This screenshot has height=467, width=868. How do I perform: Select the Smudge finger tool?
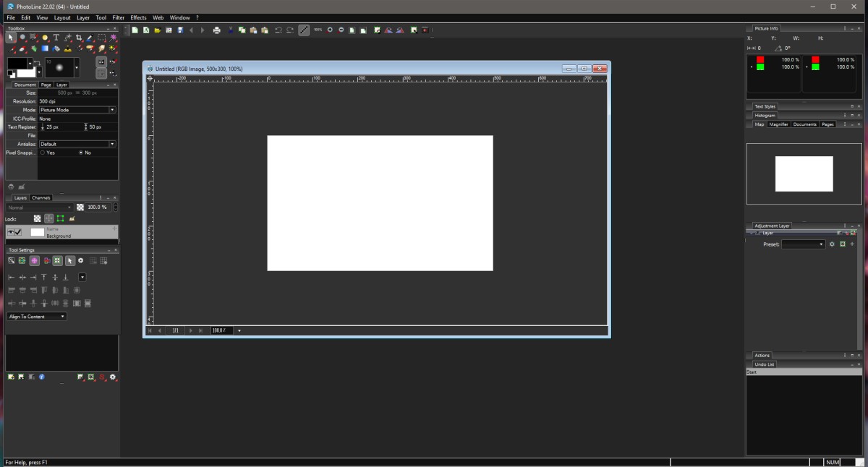[x=101, y=49]
